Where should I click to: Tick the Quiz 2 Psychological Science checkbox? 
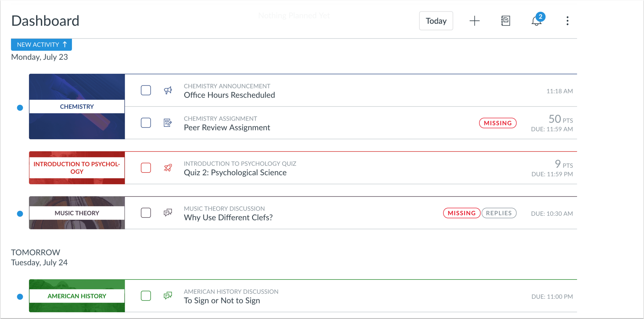(146, 168)
